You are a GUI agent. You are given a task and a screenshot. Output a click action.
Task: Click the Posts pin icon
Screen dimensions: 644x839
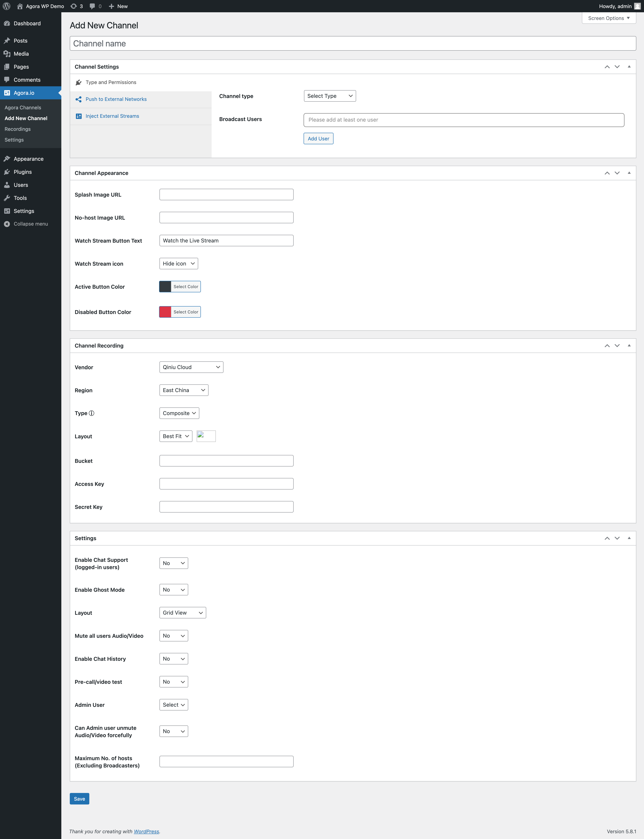[7, 41]
